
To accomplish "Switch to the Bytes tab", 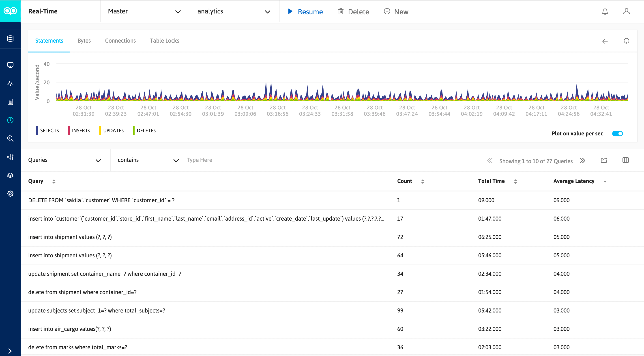I will 84,41.
